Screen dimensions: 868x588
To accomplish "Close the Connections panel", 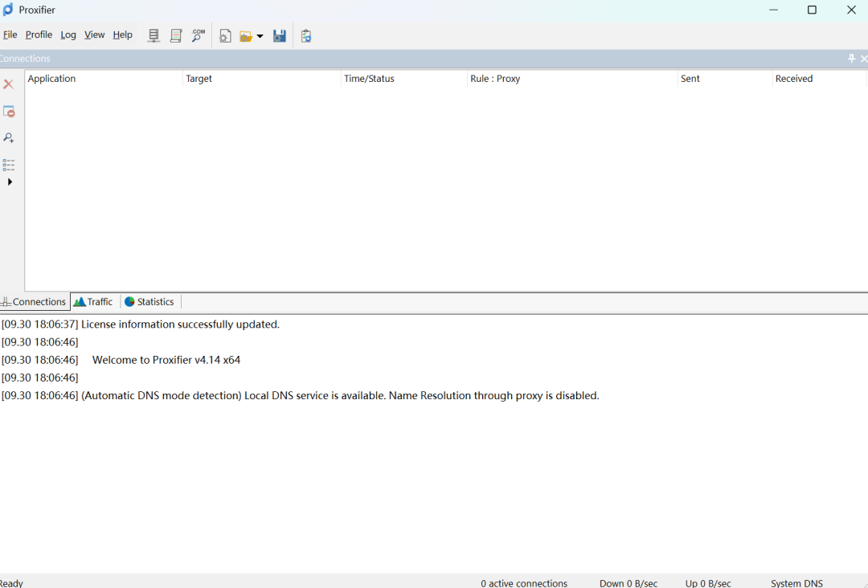I will click(x=863, y=58).
